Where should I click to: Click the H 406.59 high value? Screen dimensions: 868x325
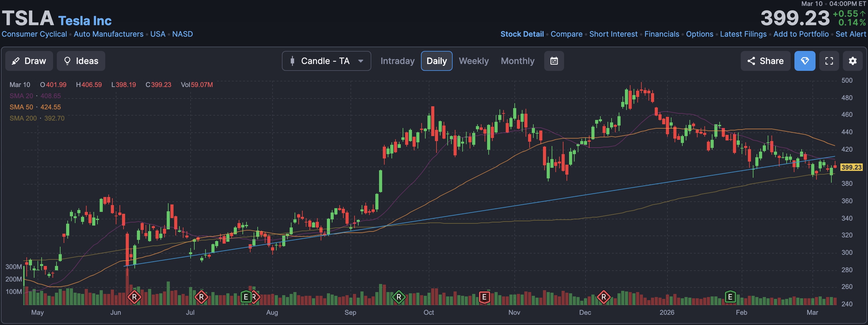coord(89,85)
